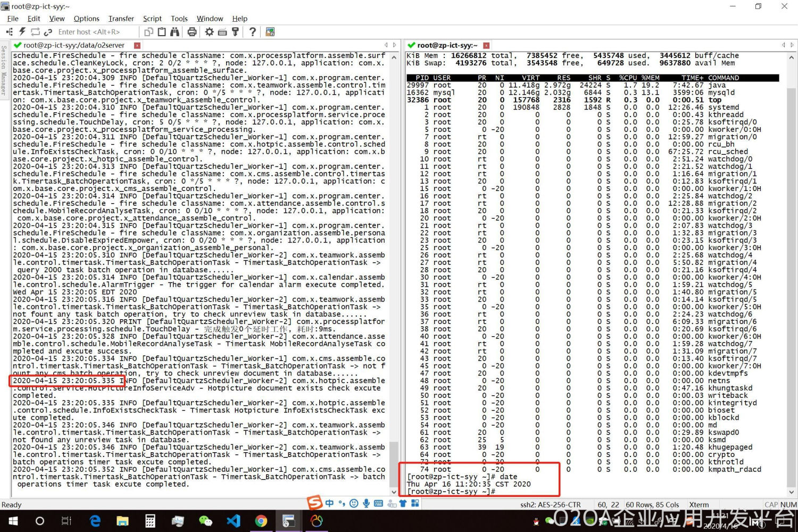Open the Script menu
The image size is (798, 532).
click(x=152, y=19)
